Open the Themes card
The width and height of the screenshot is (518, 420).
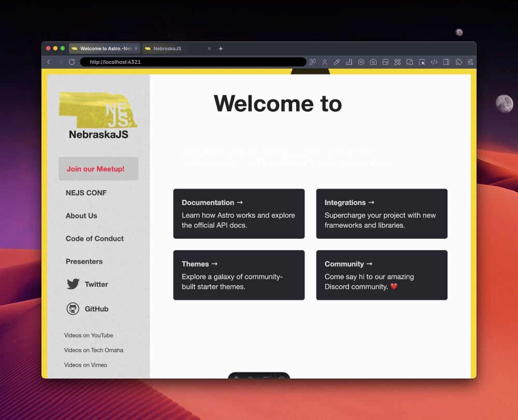click(x=239, y=275)
